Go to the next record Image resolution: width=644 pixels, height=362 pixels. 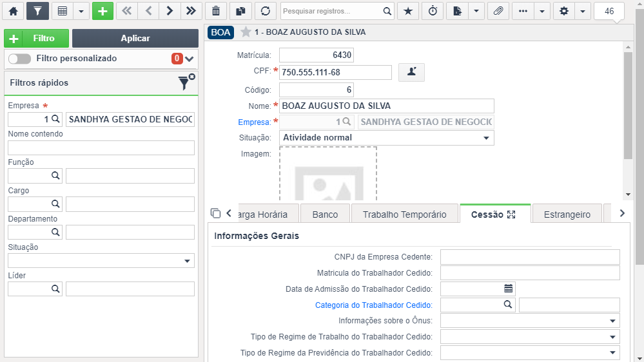tap(170, 11)
